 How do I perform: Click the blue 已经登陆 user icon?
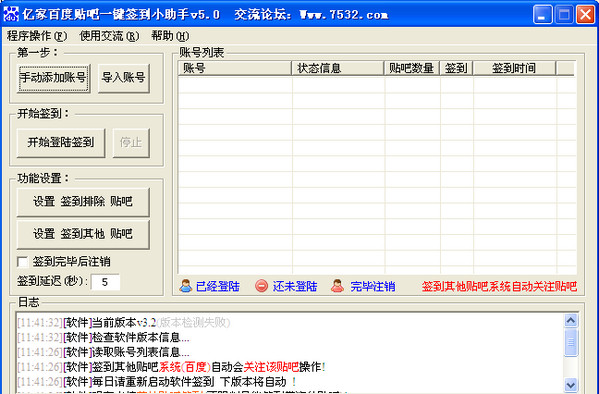(186, 286)
